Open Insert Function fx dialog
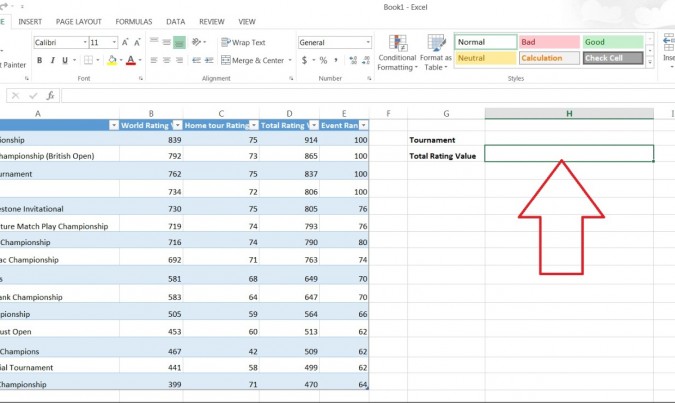The width and height of the screenshot is (675, 403). pos(50,96)
